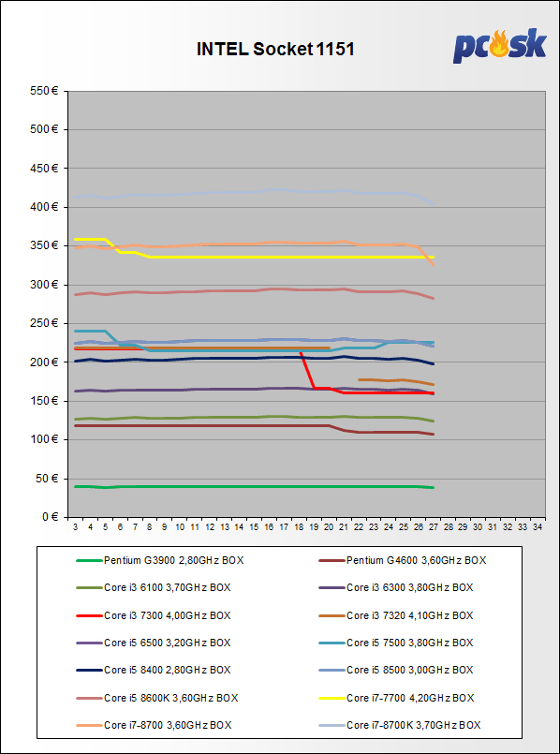Click the 150 € axis label
The width and height of the screenshot is (560, 754).
tap(45, 401)
